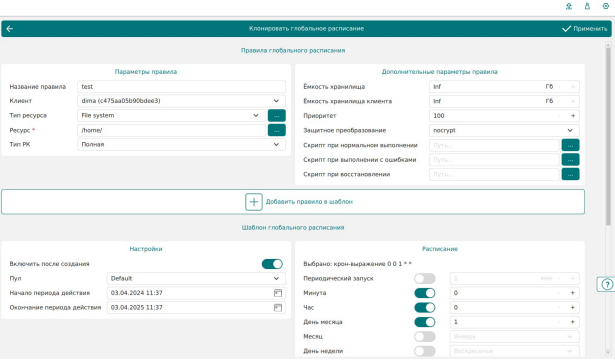Go back using the left arrow icon

[10, 29]
